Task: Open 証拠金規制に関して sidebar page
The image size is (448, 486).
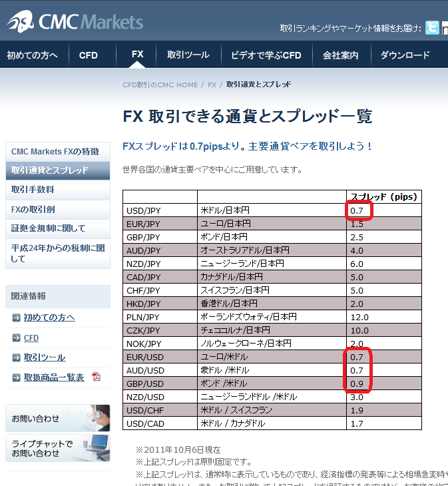Action: click(x=49, y=228)
